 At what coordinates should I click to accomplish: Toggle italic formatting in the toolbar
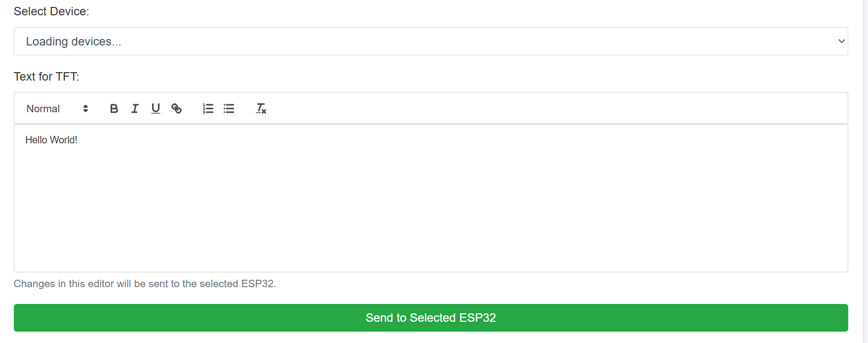pyautogui.click(x=135, y=109)
